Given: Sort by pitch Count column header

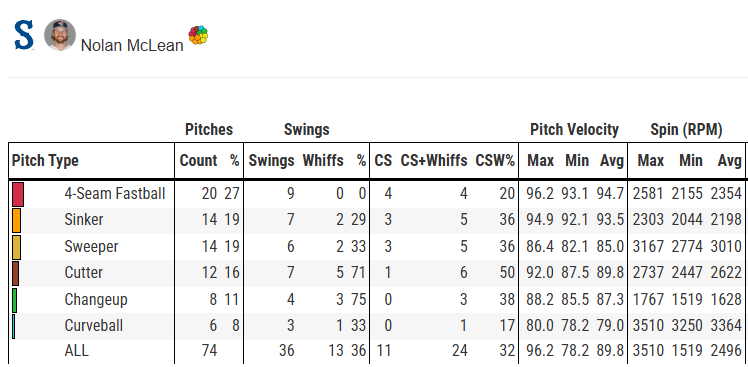Looking at the screenshot, I should click(198, 161).
